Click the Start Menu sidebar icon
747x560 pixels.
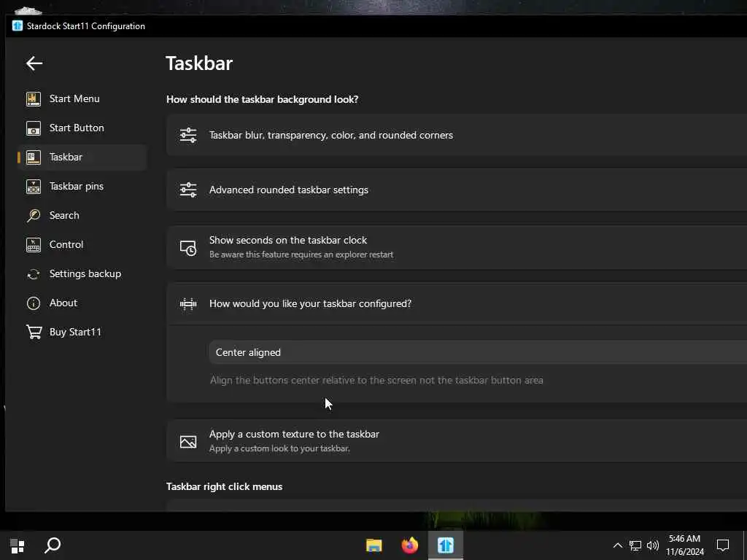coord(34,99)
